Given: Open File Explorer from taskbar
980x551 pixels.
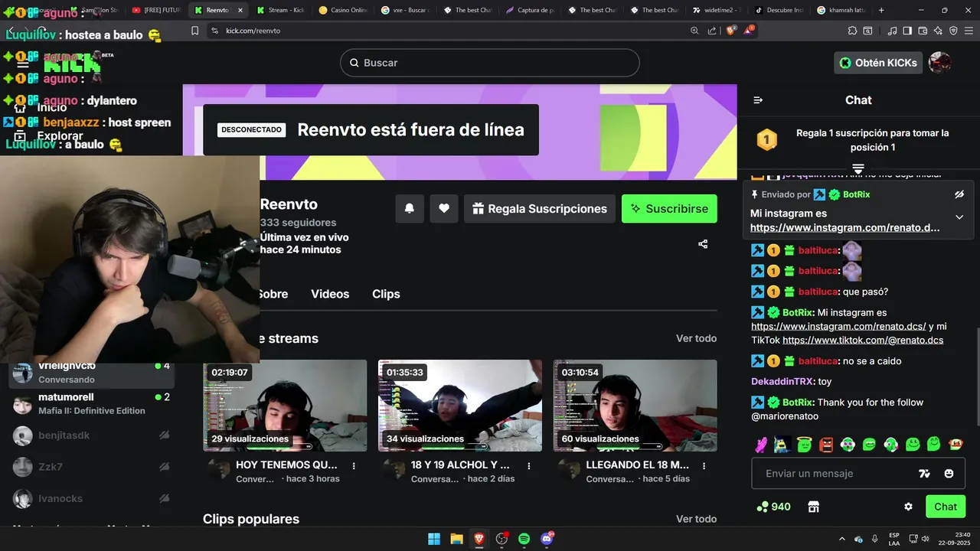Looking at the screenshot, I should click(456, 539).
